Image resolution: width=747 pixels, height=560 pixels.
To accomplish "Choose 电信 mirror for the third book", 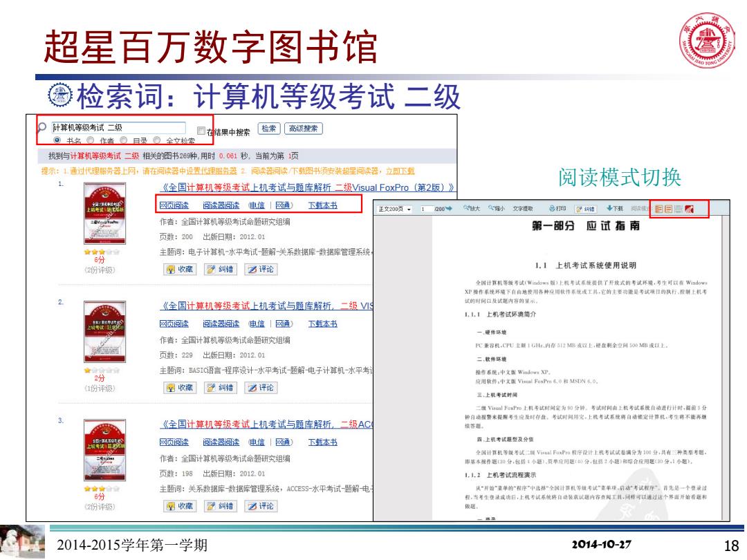I will click(257, 442).
